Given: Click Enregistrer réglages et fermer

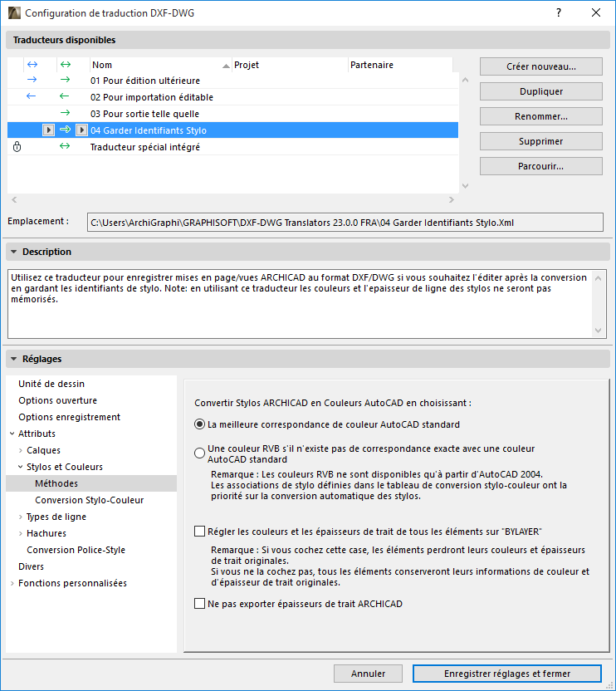Looking at the screenshot, I should click(507, 674).
